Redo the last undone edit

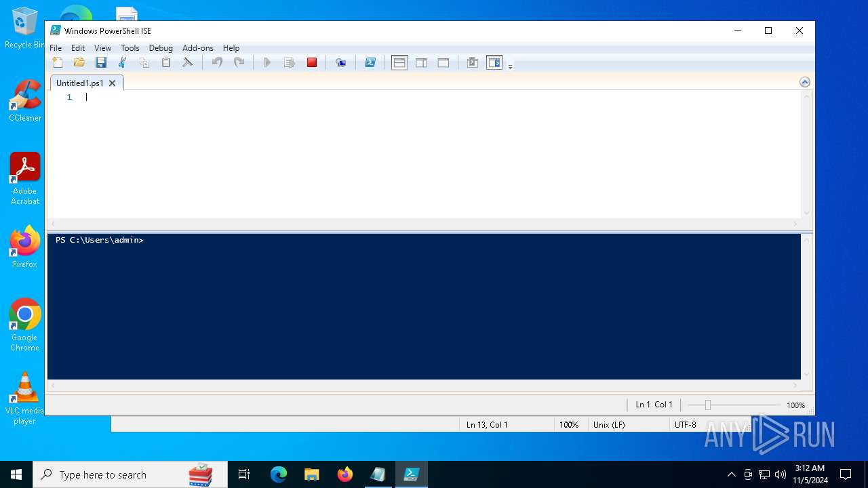[x=239, y=63]
